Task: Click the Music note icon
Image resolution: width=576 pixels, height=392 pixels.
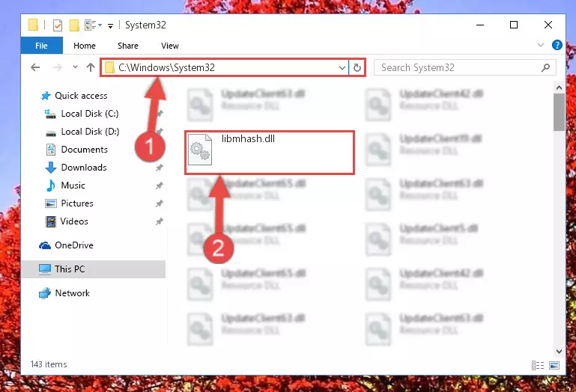Action: tap(51, 186)
